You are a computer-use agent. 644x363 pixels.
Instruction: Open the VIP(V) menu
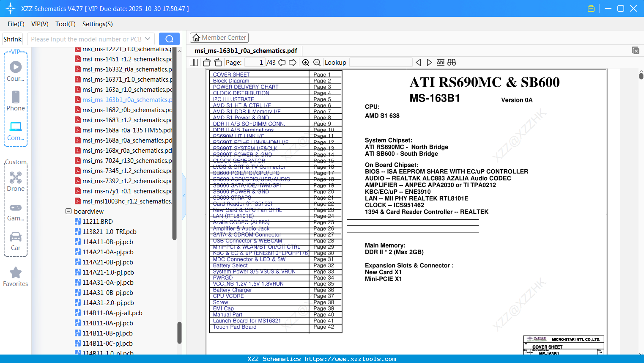point(40,24)
